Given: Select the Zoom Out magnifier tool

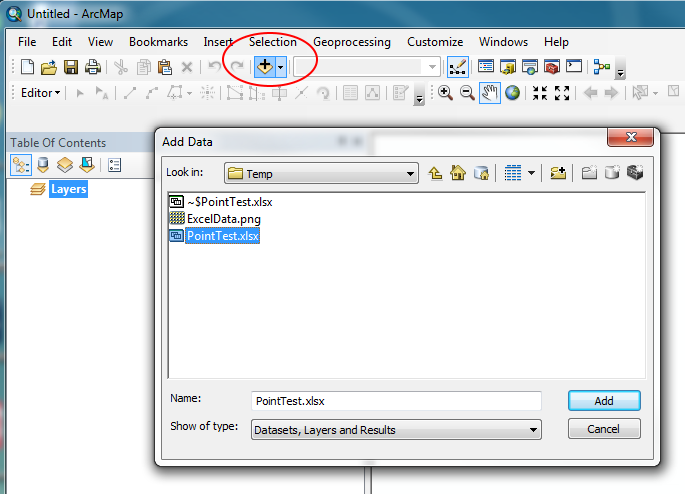Looking at the screenshot, I should coord(467,93).
